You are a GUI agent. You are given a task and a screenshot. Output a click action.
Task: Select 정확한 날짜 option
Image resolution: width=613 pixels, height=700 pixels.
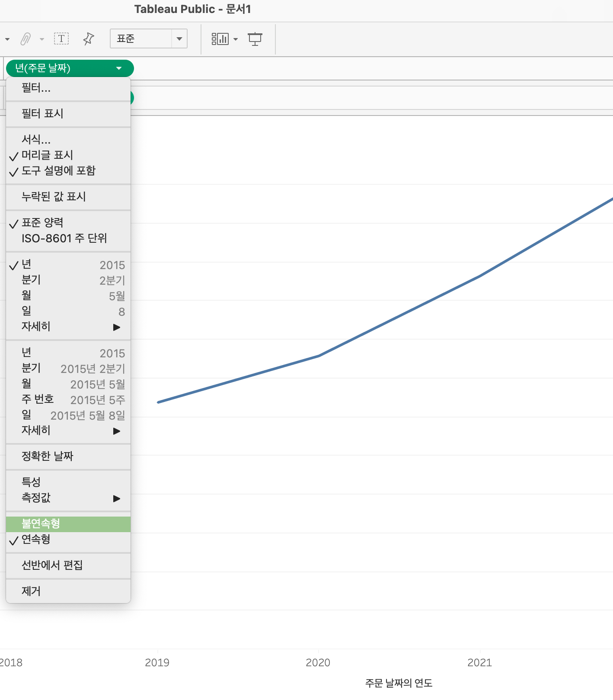[x=68, y=456]
